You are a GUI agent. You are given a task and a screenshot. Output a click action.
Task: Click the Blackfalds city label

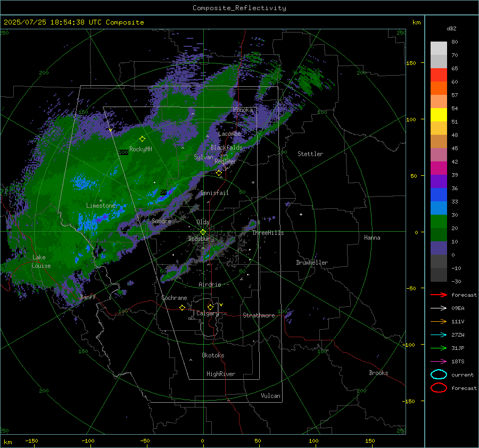pyautogui.click(x=226, y=148)
